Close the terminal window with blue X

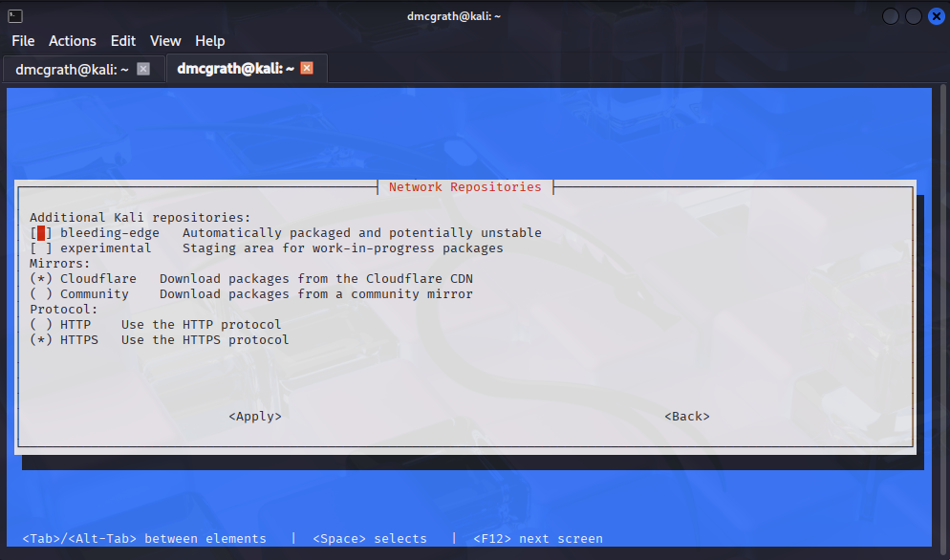click(937, 16)
